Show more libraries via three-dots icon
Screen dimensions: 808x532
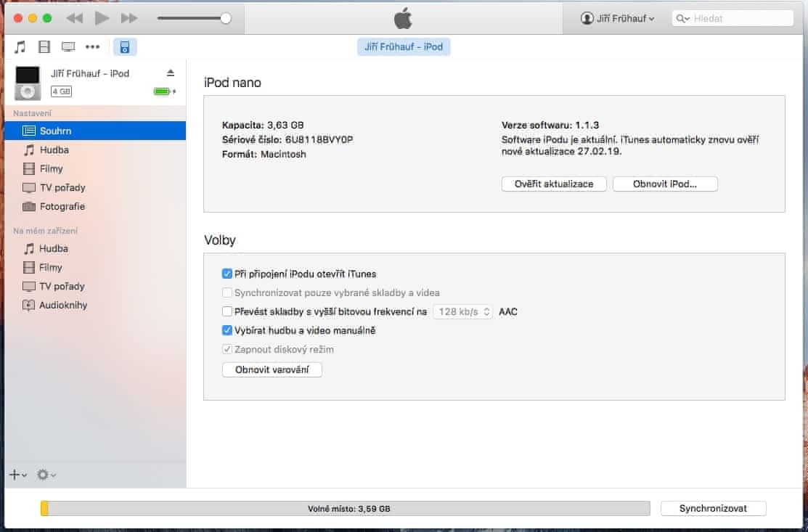click(x=92, y=47)
